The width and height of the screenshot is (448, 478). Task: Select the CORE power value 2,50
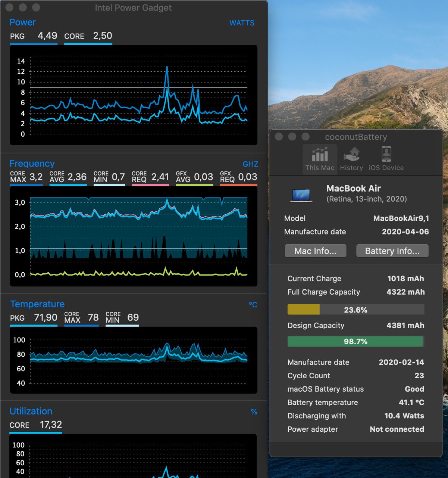tap(103, 36)
